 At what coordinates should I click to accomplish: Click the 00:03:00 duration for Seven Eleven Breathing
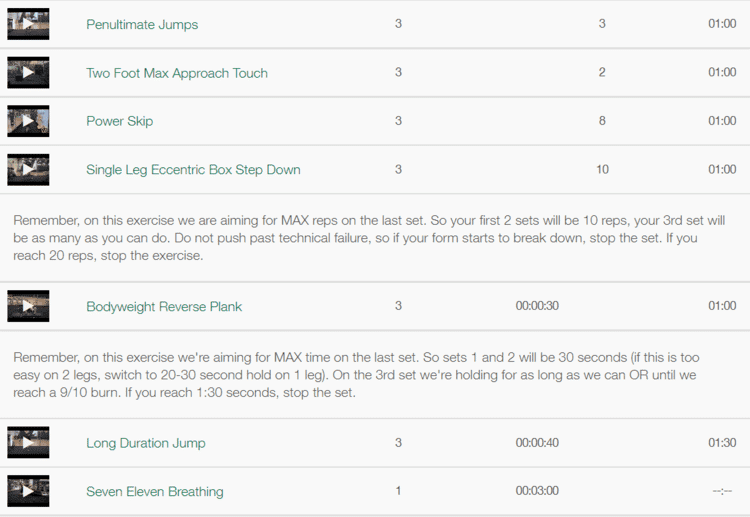[x=537, y=492]
